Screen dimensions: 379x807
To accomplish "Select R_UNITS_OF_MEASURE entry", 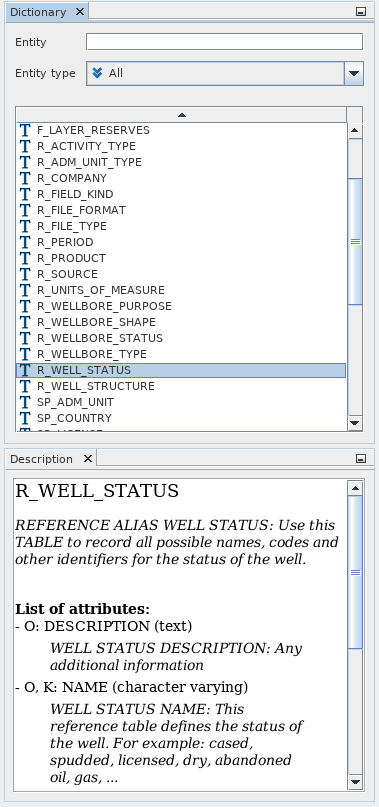I will point(101,290).
